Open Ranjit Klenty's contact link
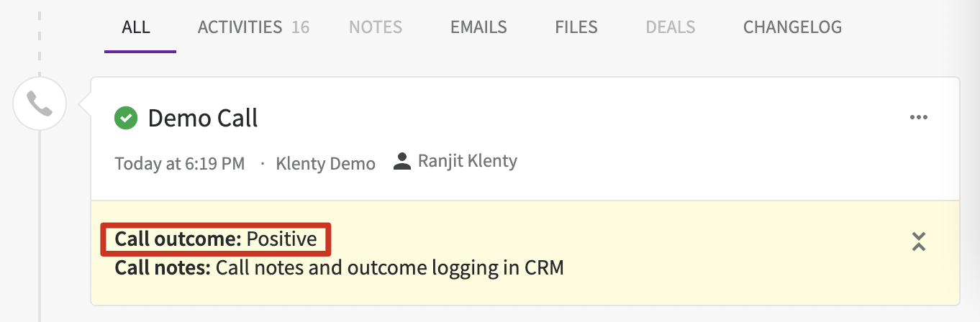Screen dimensions: 980x322 pos(467,161)
